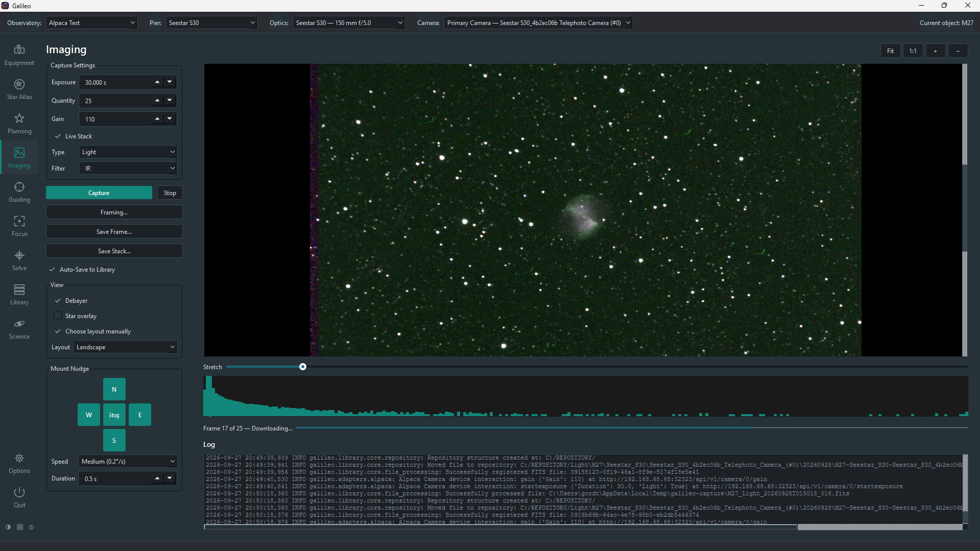
Task: Increase Gain with the up arrow
Action: pos(157,118)
